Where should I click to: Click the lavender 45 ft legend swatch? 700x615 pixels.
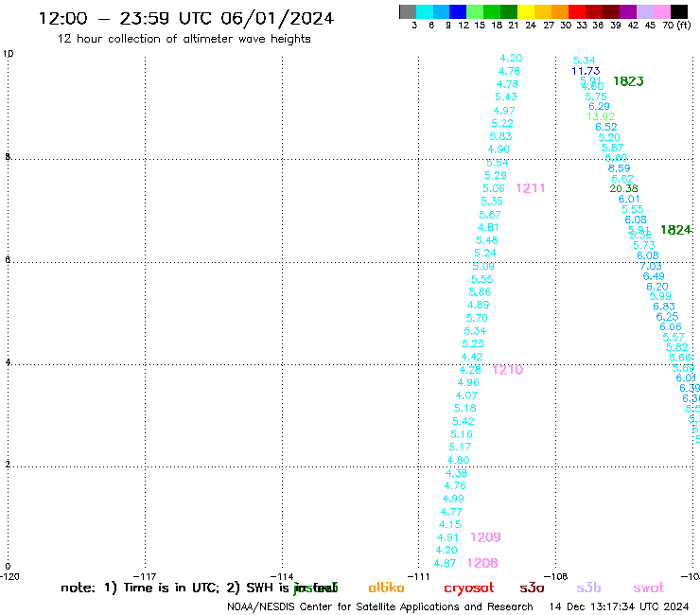coord(644,11)
